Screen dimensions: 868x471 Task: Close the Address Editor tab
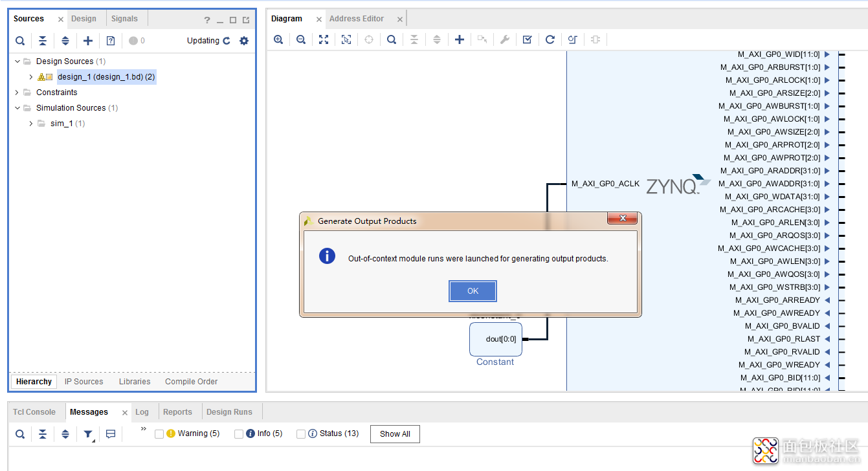pyautogui.click(x=400, y=19)
